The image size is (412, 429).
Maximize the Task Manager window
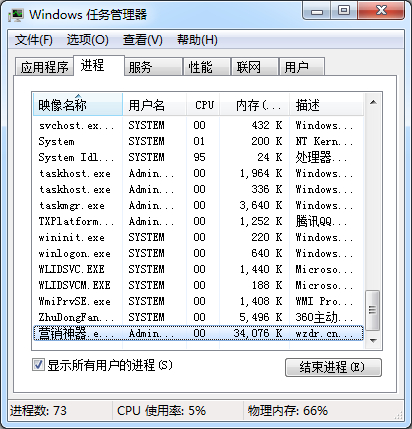[x=344, y=11]
